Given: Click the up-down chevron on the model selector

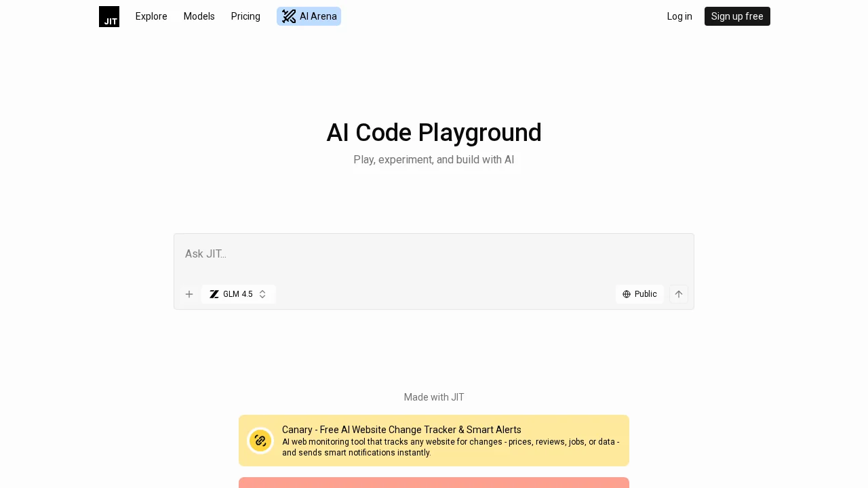Looking at the screenshot, I should 262,294.
